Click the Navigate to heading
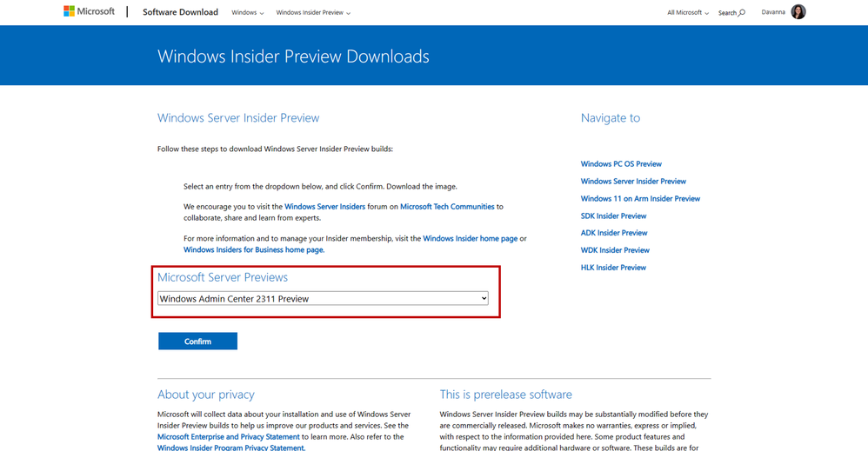 (610, 118)
